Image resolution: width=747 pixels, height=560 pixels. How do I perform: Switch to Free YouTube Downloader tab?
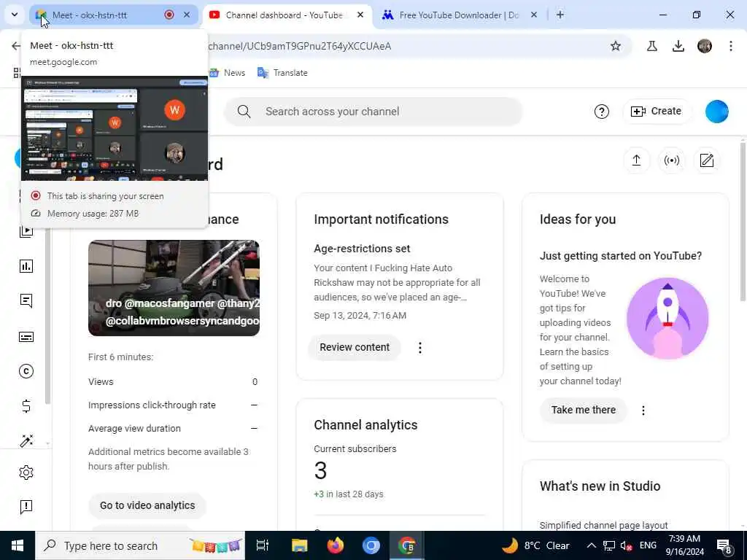click(x=458, y=15)
